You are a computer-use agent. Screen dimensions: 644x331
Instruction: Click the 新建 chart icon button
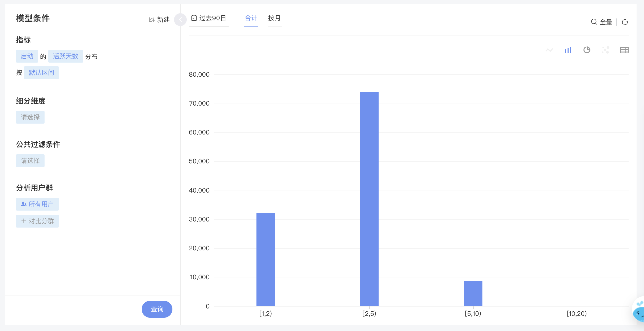159,20
